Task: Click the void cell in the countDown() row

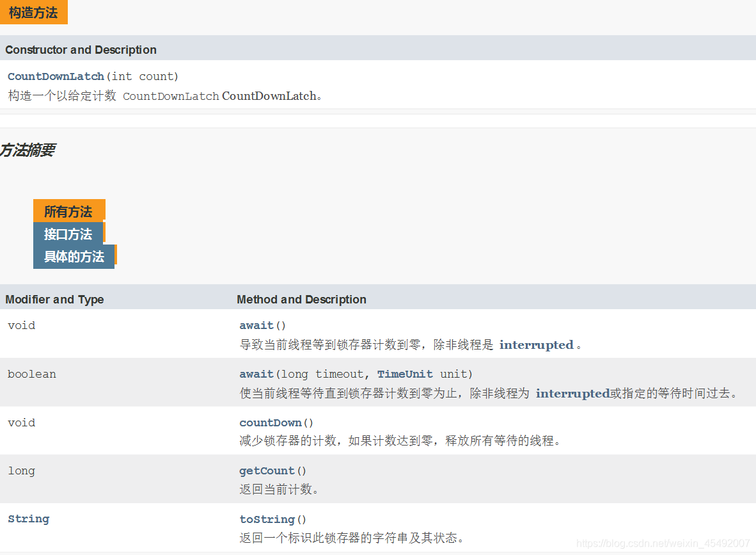Action: [21, 422]
